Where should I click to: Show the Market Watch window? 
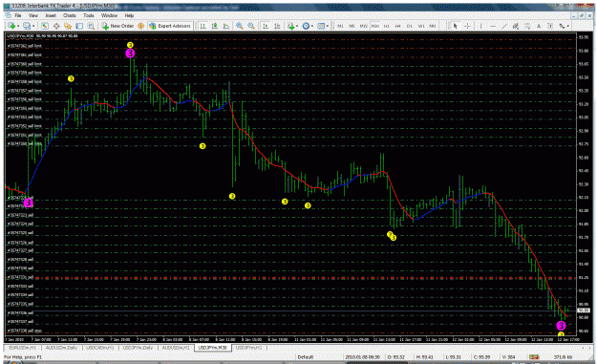(x=45, y=26)
